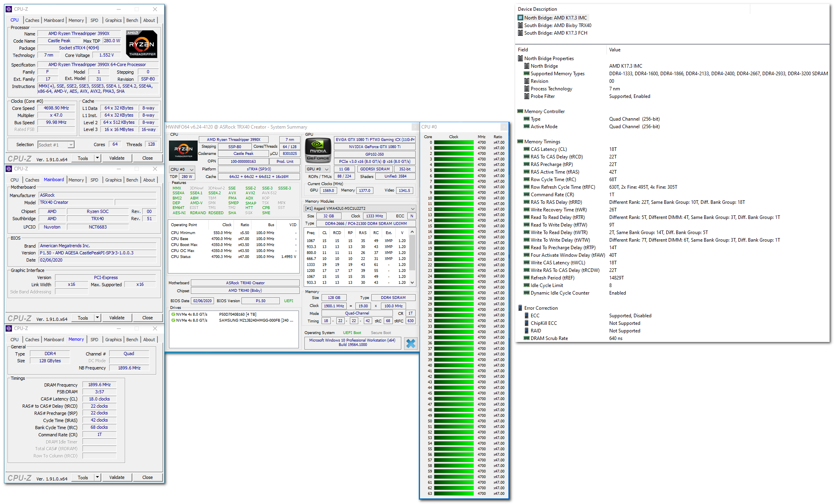
Task: Expand the Asgard VMA42UI memory module dropdown
Action: pos(360,209)
